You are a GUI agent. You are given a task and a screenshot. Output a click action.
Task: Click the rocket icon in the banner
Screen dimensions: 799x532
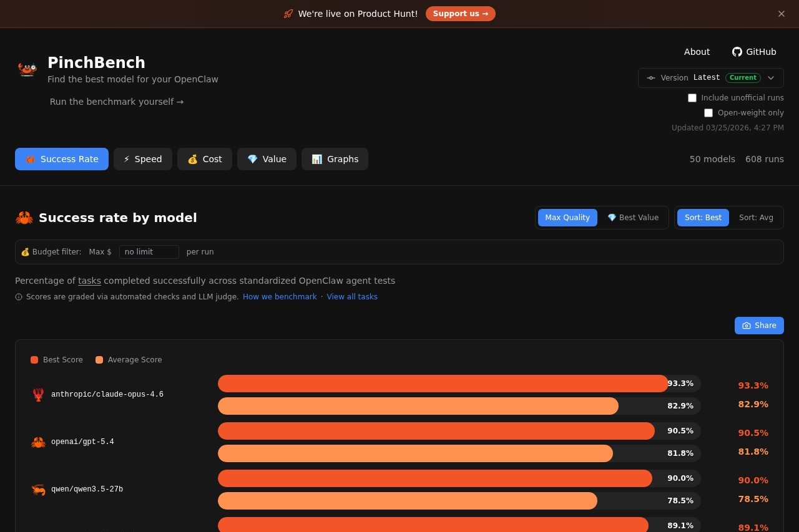coord(288,14)
